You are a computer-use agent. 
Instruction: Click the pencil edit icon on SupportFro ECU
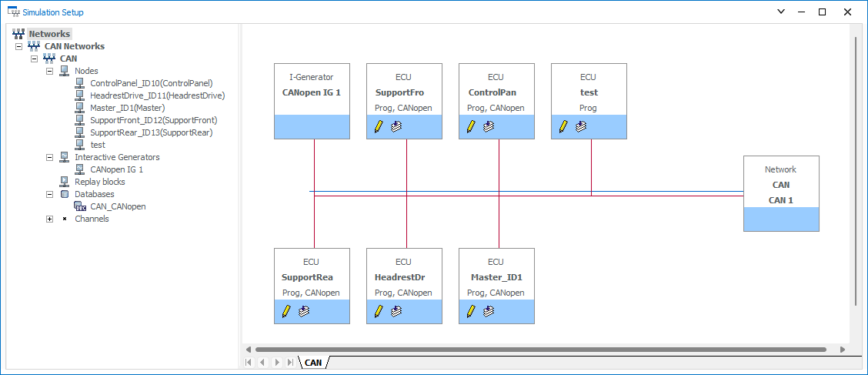pyautogui.click(x=378, y=127)
